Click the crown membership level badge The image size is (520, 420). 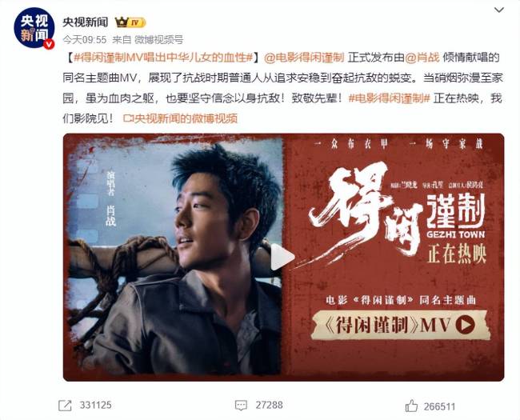(130, 22)
